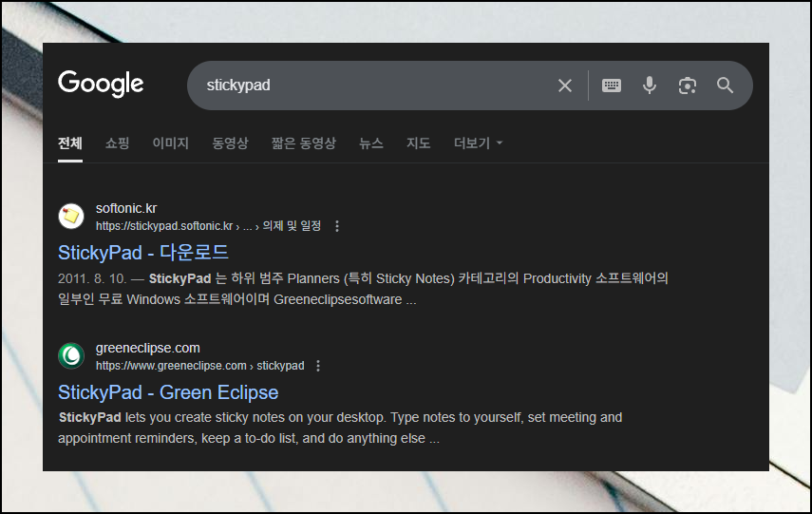Viewport: 812px width, 514px height.
Task: Click the https://www.greeneclipse.com › stickypad URL
Action: tap(199, 366)
